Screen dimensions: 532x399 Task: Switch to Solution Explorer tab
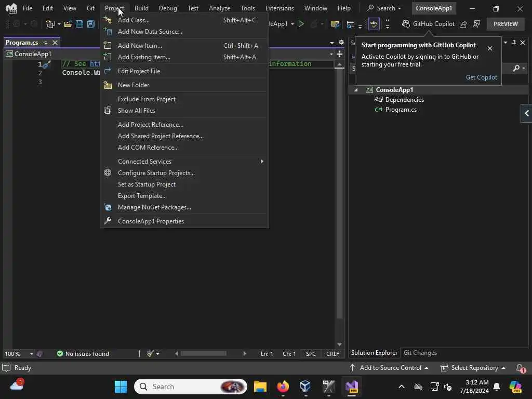pyautogui.click(x=374, y=353)
